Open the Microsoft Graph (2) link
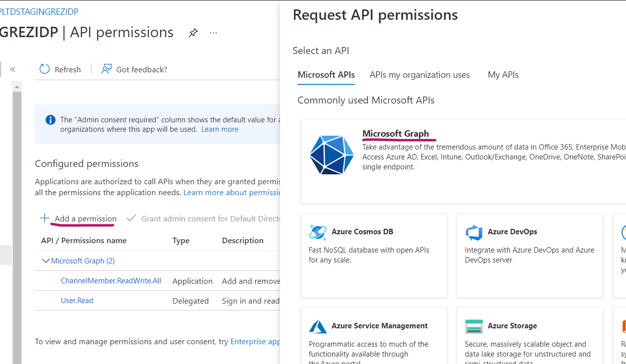The height and width of the screenshot is (364, 626). (x=83, y=260)
